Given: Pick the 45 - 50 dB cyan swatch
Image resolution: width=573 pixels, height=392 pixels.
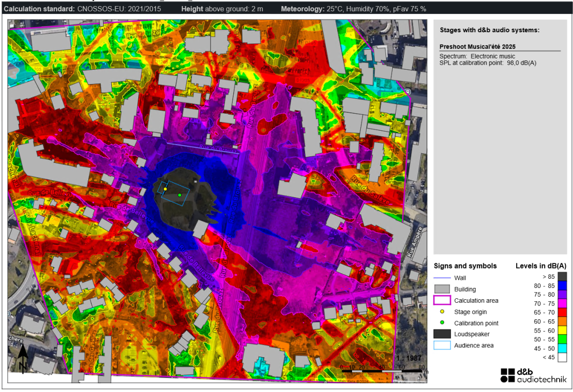Looking at the screenshot, I should [x=562, y=348].
